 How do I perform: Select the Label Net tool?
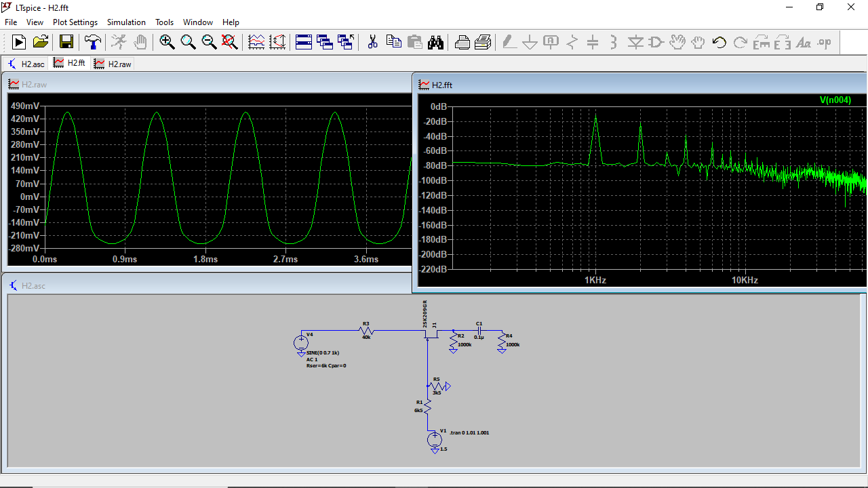(x=551, y=42)
